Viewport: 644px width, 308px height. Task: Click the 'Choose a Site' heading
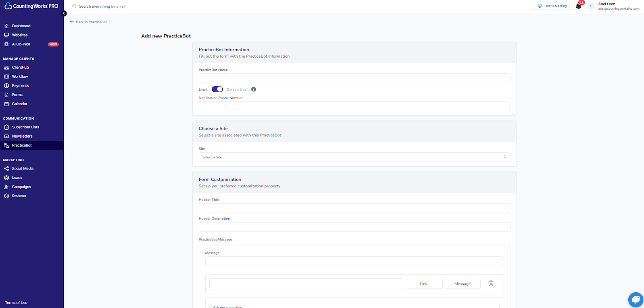coord(213,129)
